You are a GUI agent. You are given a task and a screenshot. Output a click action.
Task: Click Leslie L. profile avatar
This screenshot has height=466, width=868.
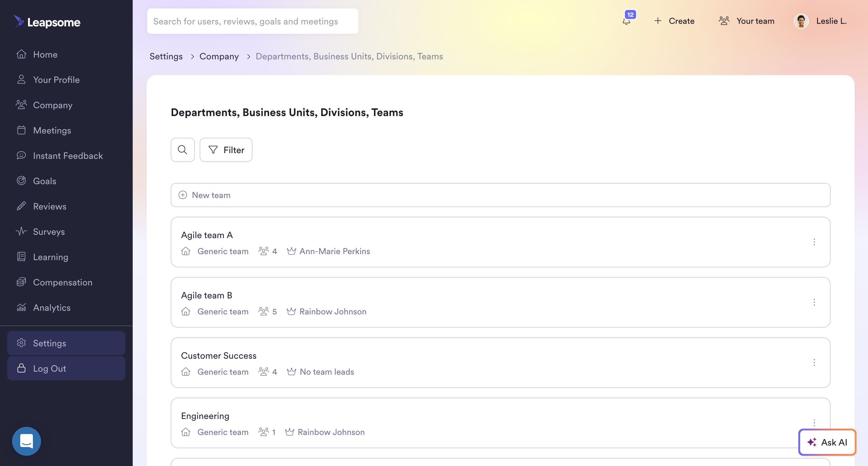(x=801, y=21)
